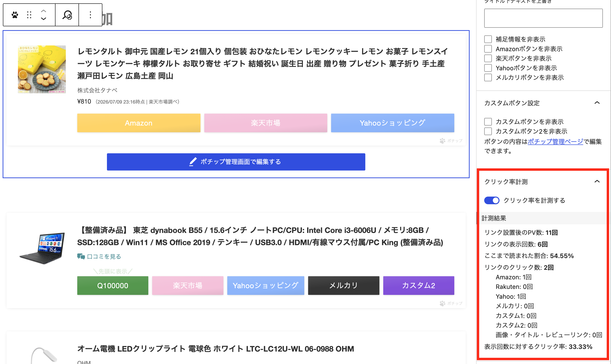Click Rakuten: 0回 result row

point(514,287)
